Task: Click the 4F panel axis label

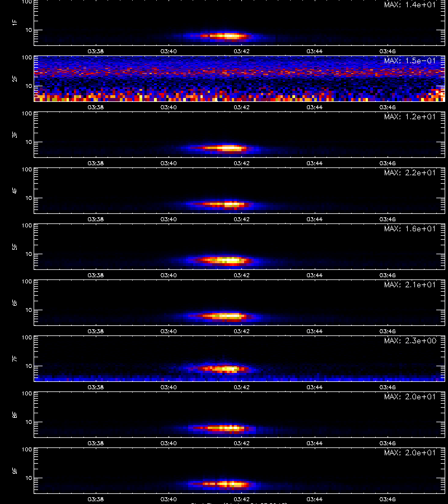Action: (15, 190)
